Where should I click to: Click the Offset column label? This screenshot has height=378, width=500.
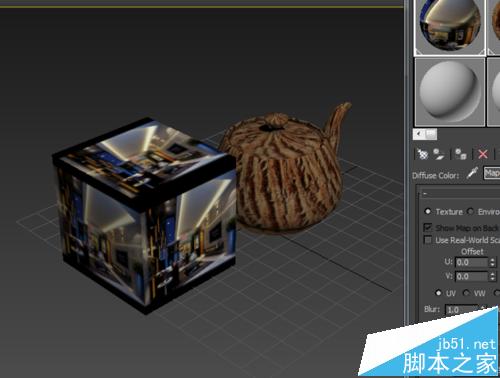[x=472, y=251]
